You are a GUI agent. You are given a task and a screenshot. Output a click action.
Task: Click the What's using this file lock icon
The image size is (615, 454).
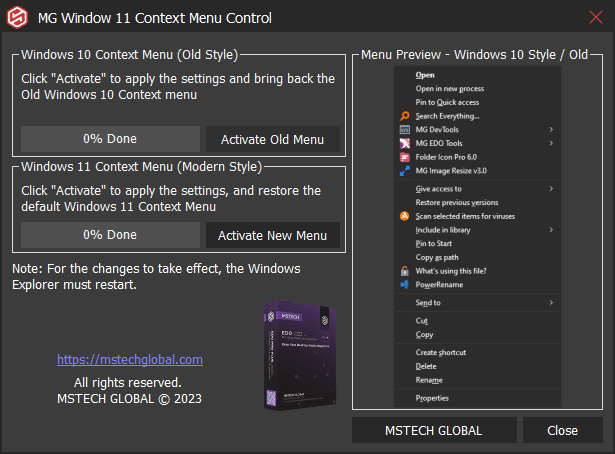pyautogui.click(x=404, y=271)
